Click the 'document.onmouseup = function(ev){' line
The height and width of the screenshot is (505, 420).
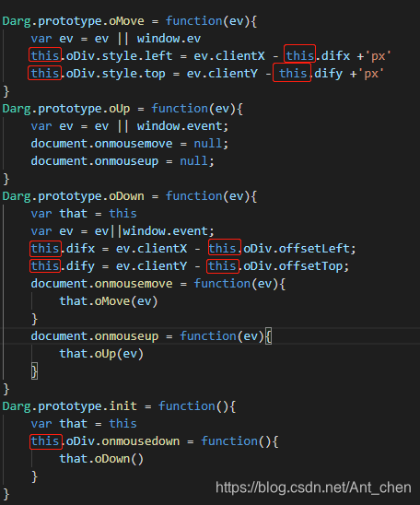(151, 336)
